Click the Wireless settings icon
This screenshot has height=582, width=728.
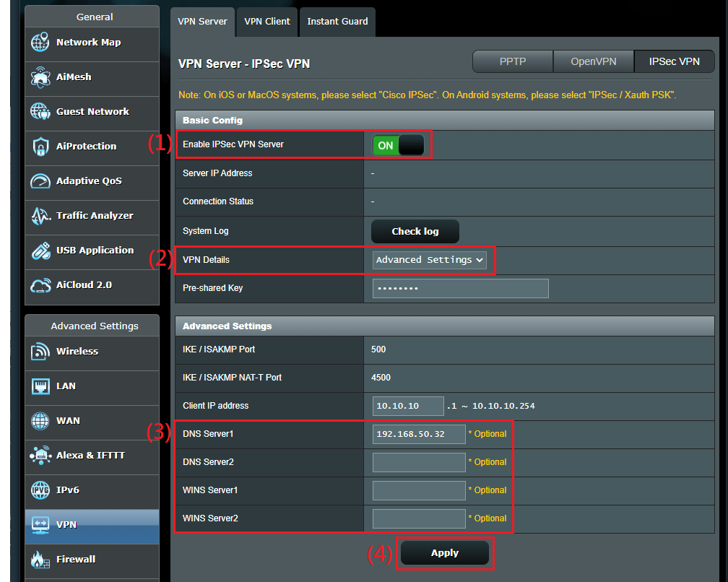(40, 352)
